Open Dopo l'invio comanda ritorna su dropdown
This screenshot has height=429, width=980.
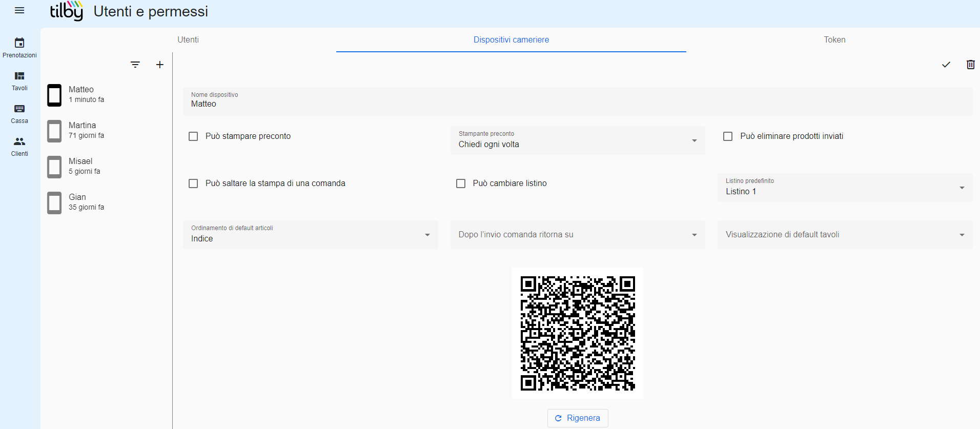click(578, 235)
